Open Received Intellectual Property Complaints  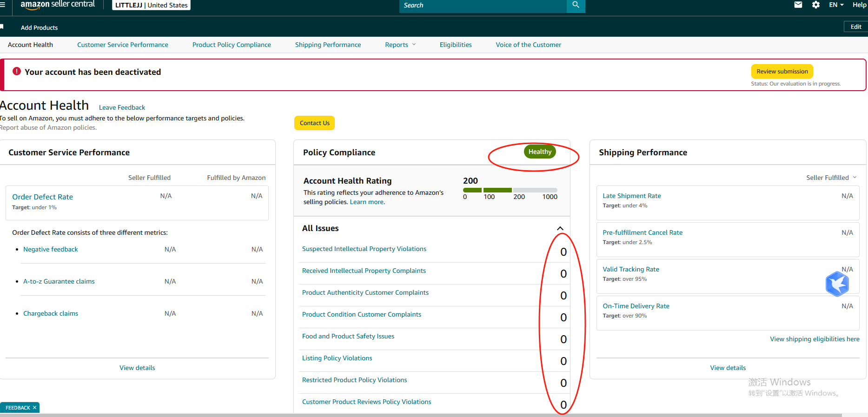click(x=364, y=271)
